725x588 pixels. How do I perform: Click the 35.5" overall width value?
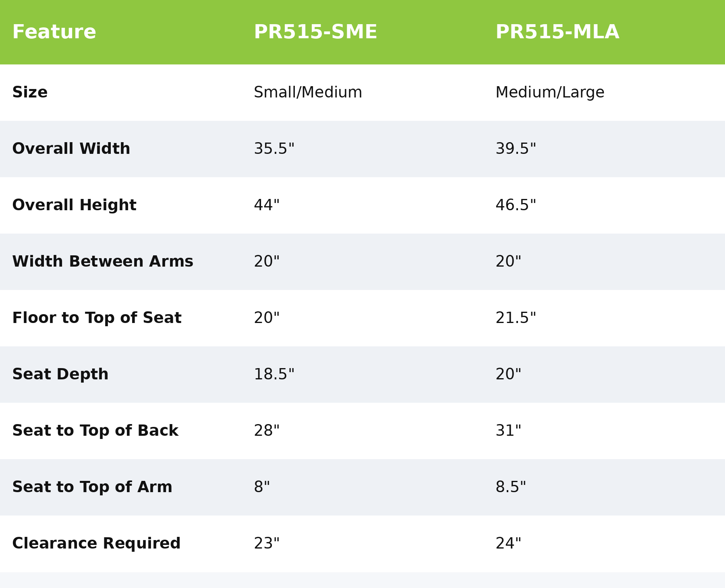(274, 149)
